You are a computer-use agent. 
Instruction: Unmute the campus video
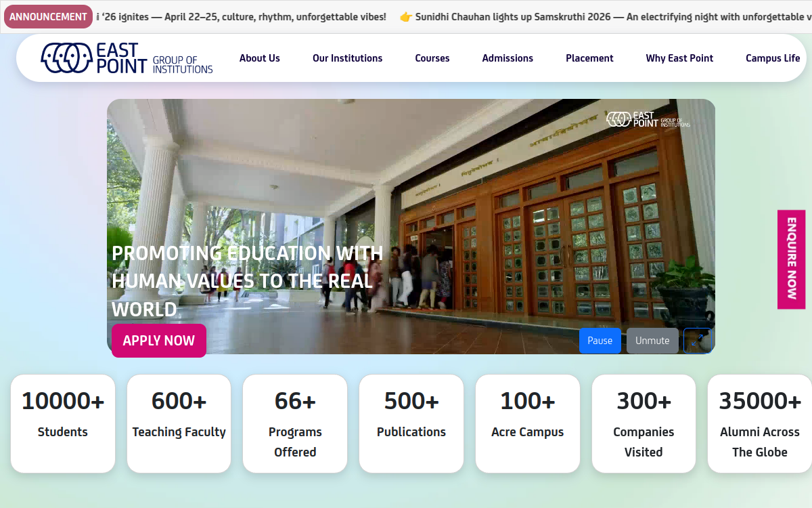[x=652, y=341]
